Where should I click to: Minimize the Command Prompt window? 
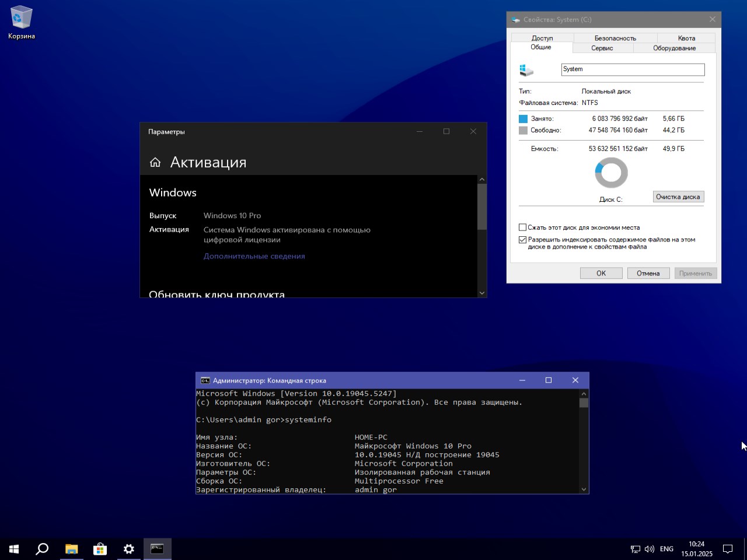(522, 380)
